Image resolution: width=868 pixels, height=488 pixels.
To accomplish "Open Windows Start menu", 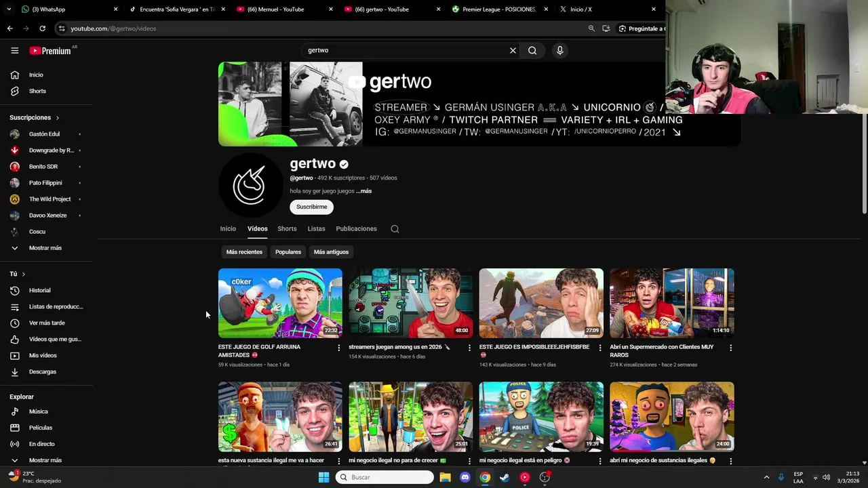I will (323, 477).
